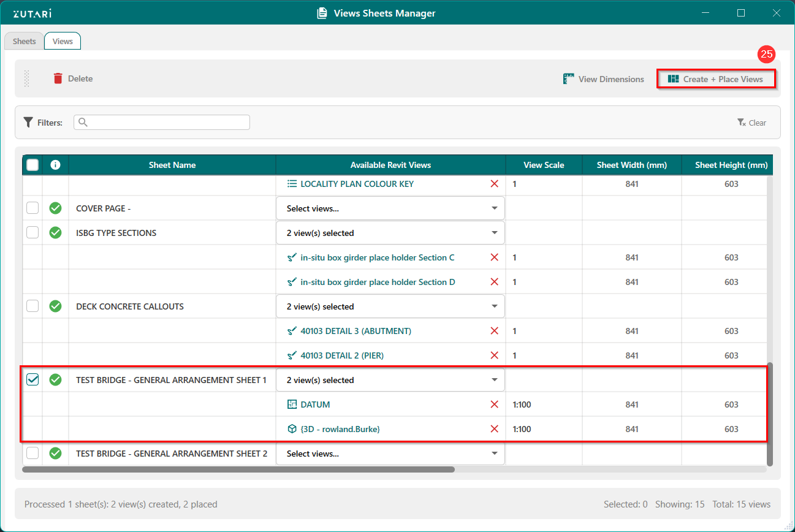This screenshot has height=532, width=795.
Task: Toggle the select-all header checkbox
Action: click(x=32, y=165)
